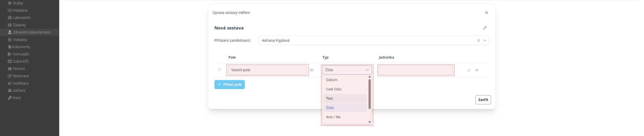The height and width of the screenshot is (136, 644).
Task: Expand the employee assignment dropdown chevron
Action: 485,40
